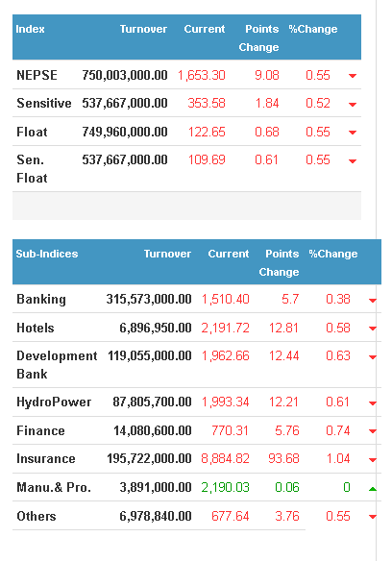392x561 pixels.
Task: Select the Sen. Float index name
Action: coord(32,168)
